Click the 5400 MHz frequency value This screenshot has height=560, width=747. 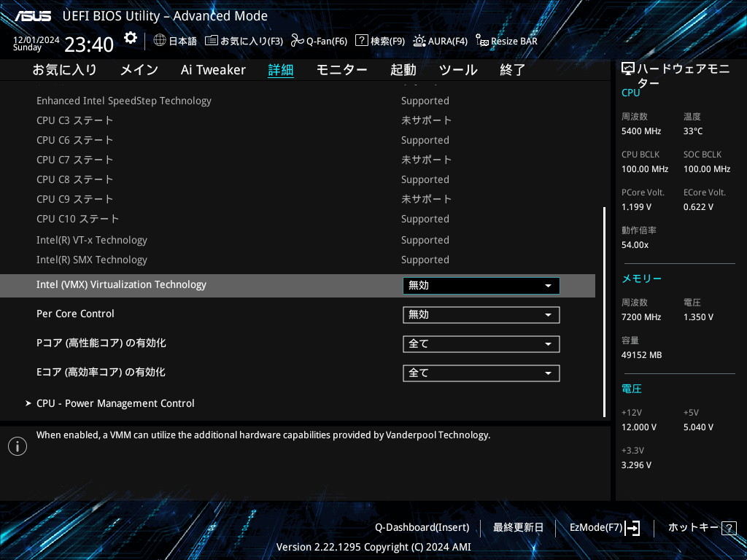641,131
